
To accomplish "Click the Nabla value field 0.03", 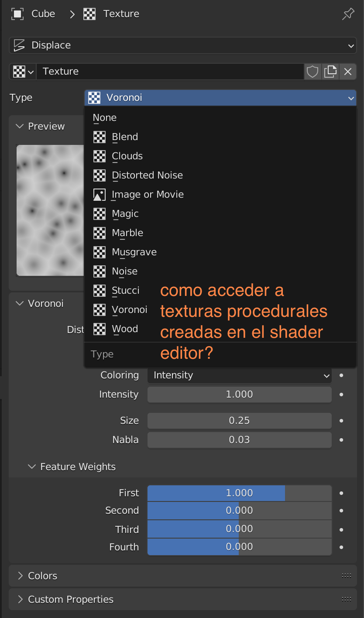I will coord(240,440).
